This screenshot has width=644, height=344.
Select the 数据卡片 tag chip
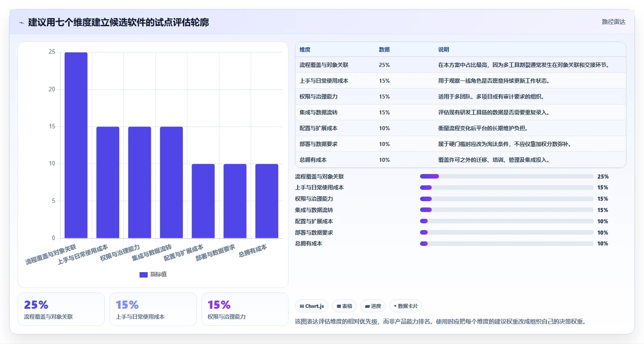pyautogui.click(x=406, y=306)
